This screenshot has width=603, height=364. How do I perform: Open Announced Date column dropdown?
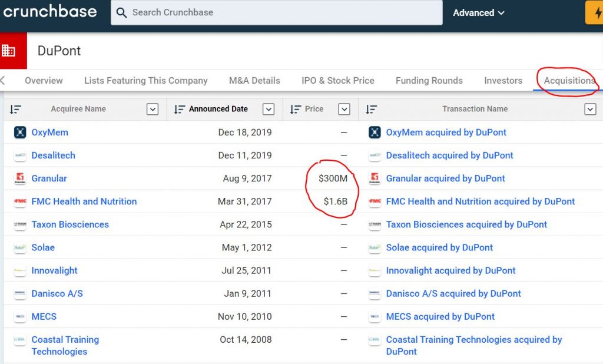[x=269, y=109]
